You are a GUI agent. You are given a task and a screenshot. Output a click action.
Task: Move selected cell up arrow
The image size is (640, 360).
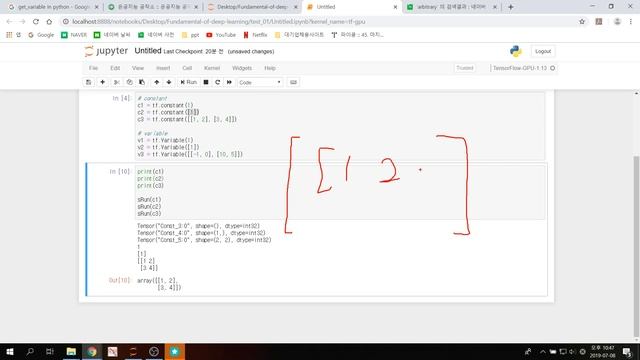(x=156, y=82)
